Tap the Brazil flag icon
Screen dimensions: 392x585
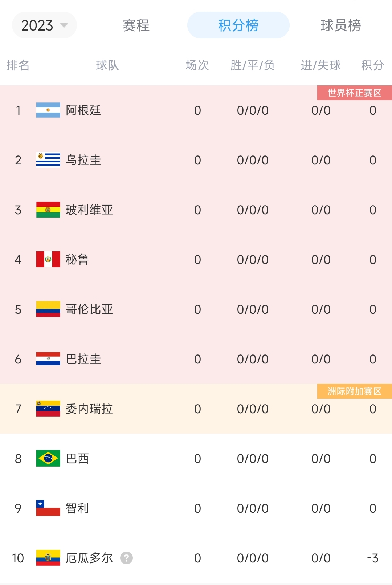click(x=48, y=459)
